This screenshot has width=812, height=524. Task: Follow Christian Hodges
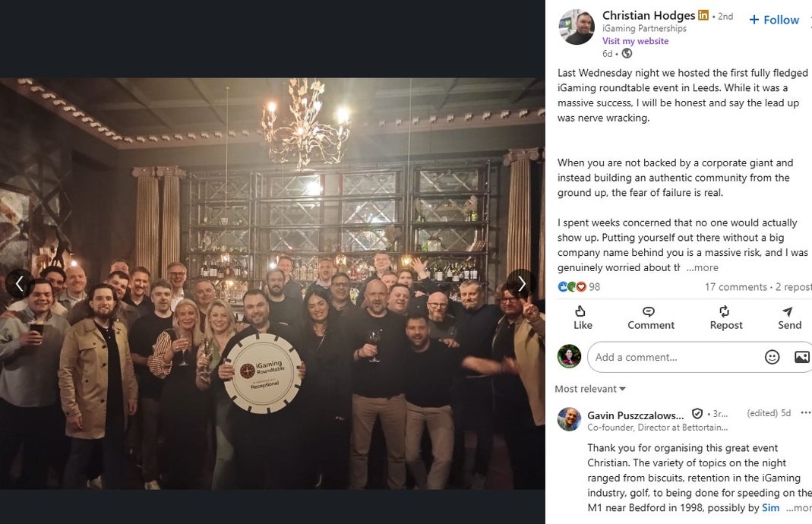pyautogui.click(x=774, y=20)
